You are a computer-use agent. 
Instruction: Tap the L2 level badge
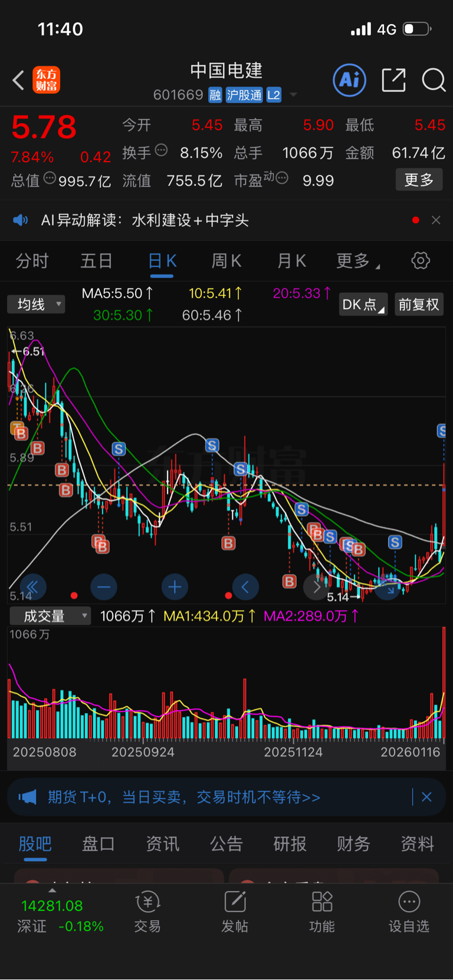click(x=274, y=95)
